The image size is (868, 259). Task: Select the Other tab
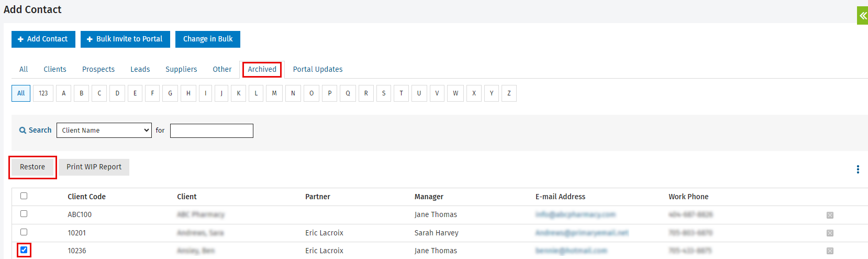point(222,69)
